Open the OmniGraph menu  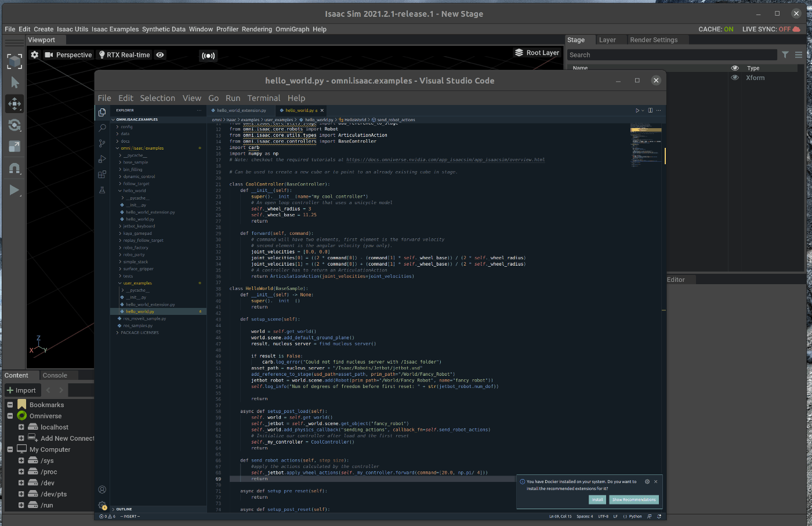292,29
